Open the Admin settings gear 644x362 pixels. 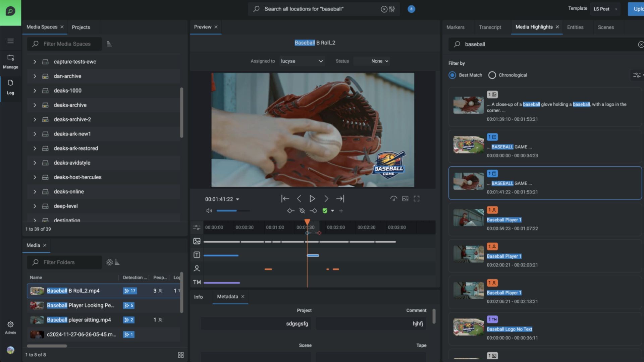tap(10, 324)
